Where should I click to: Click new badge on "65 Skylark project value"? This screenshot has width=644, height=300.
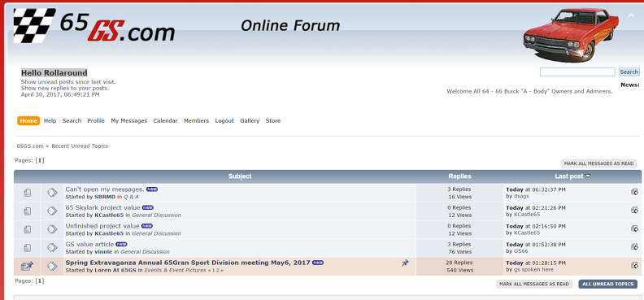[x=147, y=207]
